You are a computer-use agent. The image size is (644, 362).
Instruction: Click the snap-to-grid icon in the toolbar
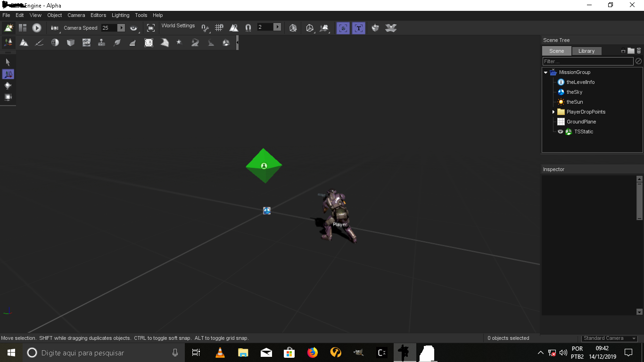pyautogui.click(x=219, y=27)
